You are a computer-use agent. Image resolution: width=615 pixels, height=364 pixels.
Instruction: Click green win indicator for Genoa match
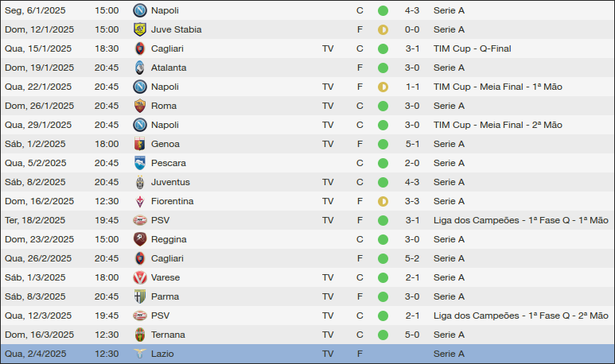pyautogui.click(x=383, y=144)
